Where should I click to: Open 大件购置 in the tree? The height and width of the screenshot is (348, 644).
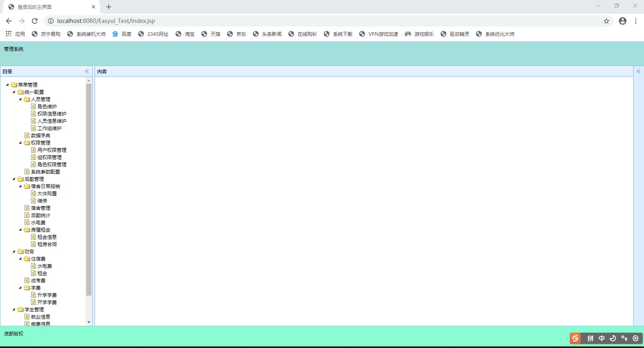coord(47,193)
